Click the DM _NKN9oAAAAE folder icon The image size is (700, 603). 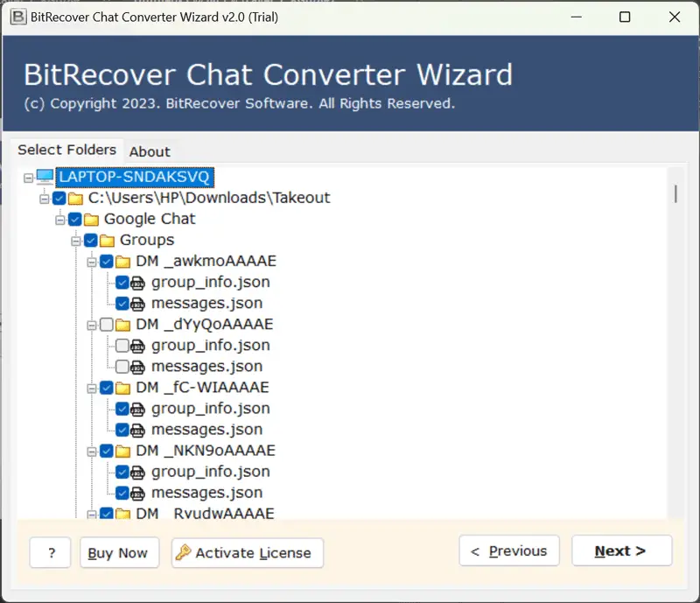[x=122, y=451]
